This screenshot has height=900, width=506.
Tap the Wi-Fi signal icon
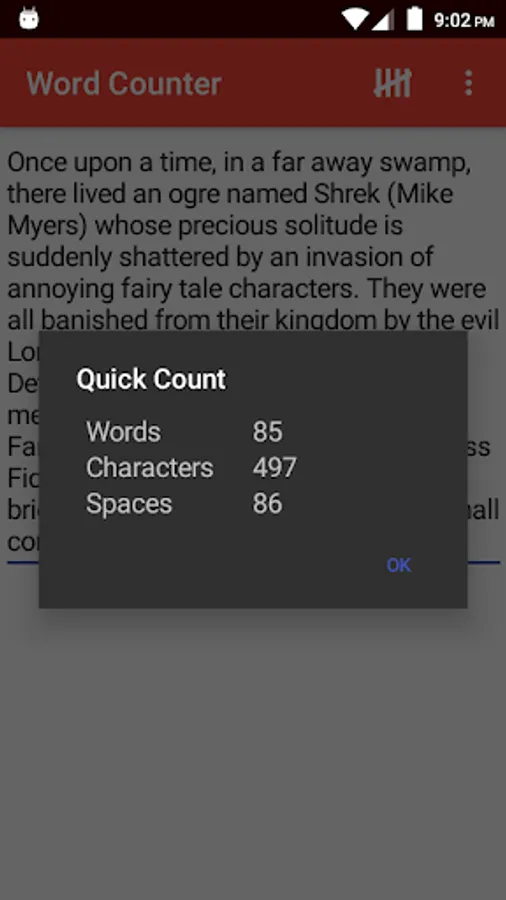[x=355, y=20]
